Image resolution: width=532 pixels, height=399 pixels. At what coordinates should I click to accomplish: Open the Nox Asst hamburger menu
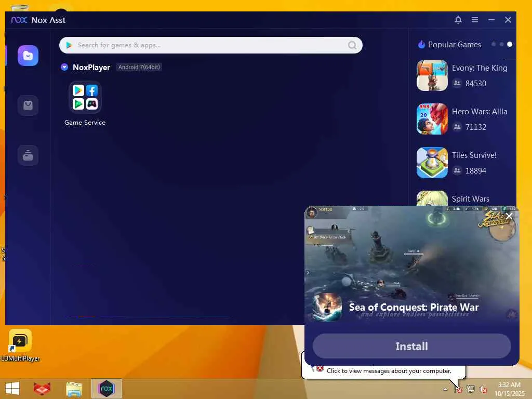pyautogui.click(x=475, y=20)
